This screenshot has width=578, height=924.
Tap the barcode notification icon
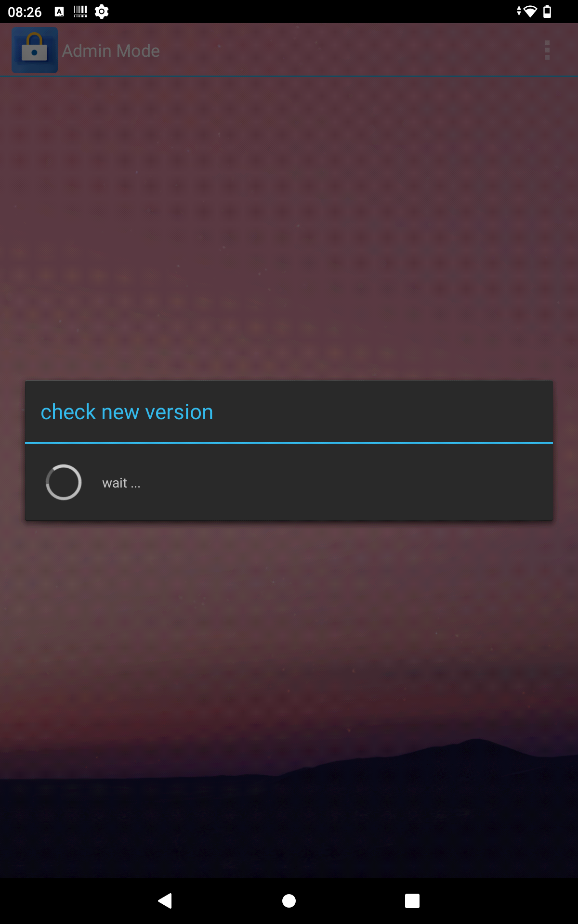point(80,12)
